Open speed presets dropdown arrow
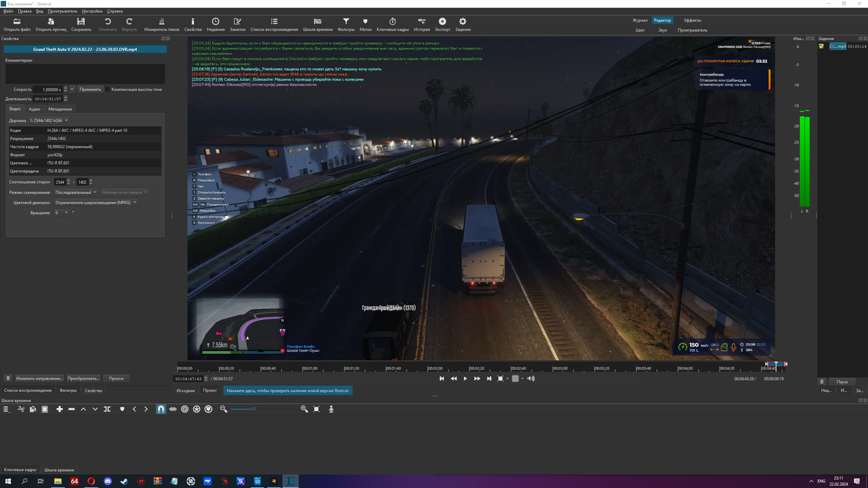This screenshot has height=488, width=868. (x=72, y=89)
